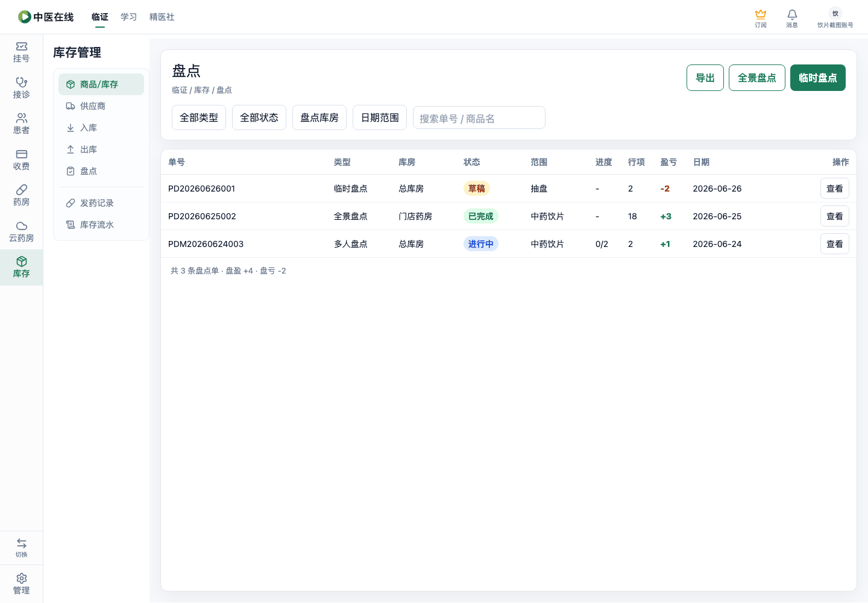Go to 接诊 in the sidebar
Image resolution: width=868 pixels, height=603 pixels.
click(x=22, y=88)
